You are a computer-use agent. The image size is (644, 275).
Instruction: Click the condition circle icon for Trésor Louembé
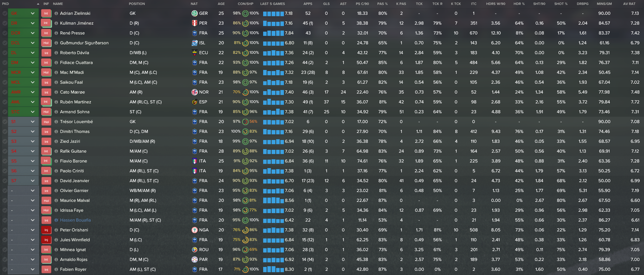coord(245,122)
